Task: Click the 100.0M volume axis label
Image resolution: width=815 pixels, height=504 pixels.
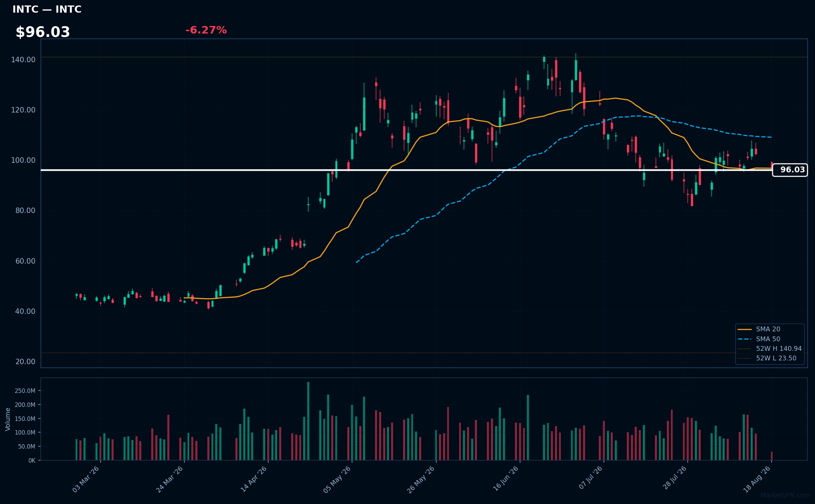Action: 25,432
